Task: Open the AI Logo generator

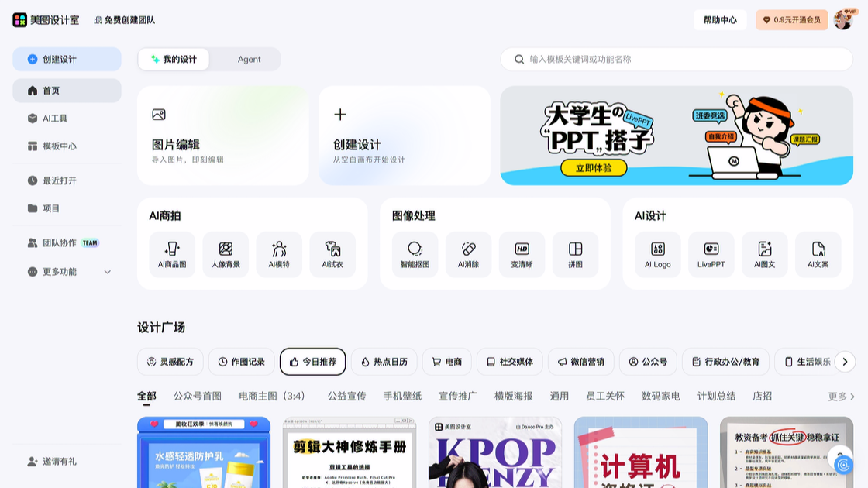Action: click(x=657, y=254)
